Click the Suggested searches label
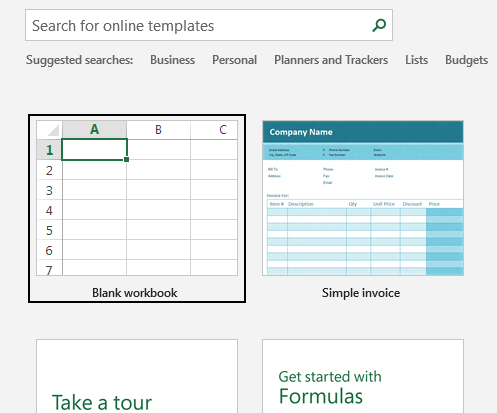Screen dimensions: 497x413 [79, 60]
